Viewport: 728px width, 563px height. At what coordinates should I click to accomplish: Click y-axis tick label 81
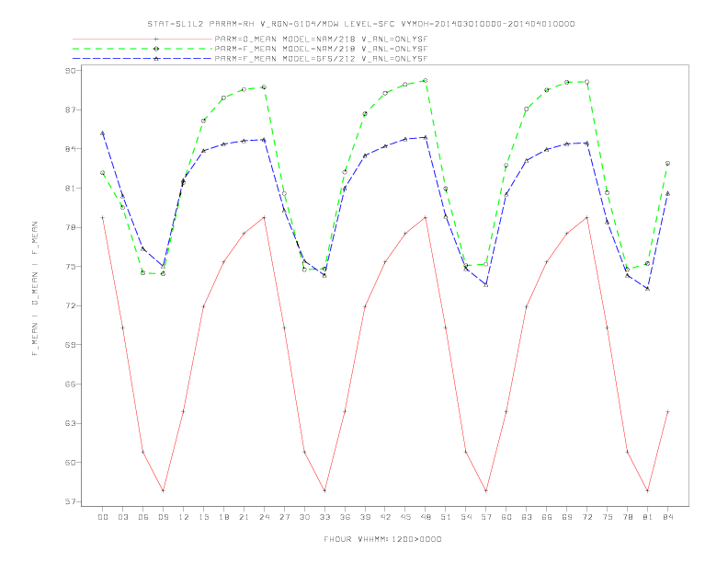coord(71,189)
